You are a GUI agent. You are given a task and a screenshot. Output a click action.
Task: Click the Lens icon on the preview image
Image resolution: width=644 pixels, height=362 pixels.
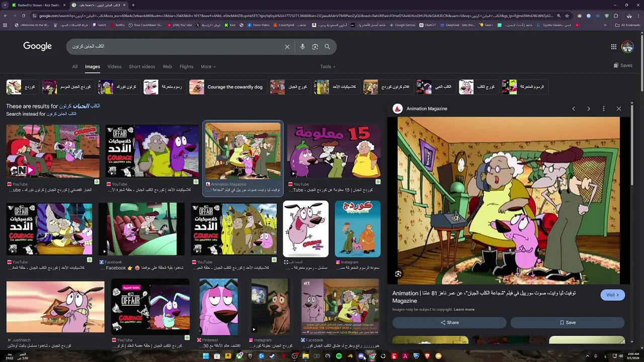[x=398, y=274]
